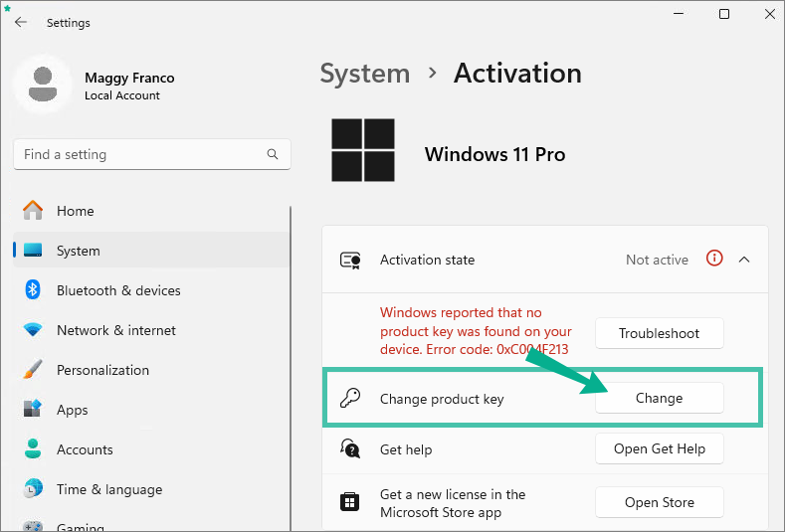Viewport: 785px width, 532px height.
Task: Click the red error code message
Action: coord(476,331)
